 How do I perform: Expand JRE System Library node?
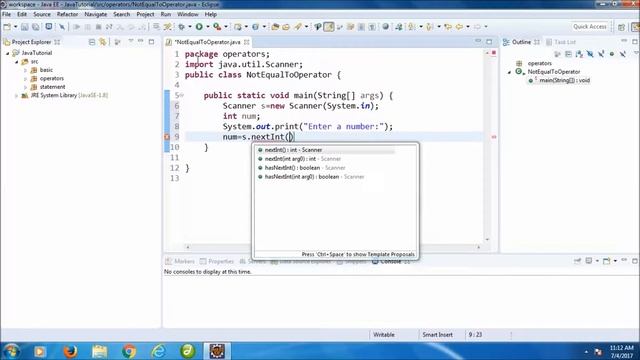[16, 96]
